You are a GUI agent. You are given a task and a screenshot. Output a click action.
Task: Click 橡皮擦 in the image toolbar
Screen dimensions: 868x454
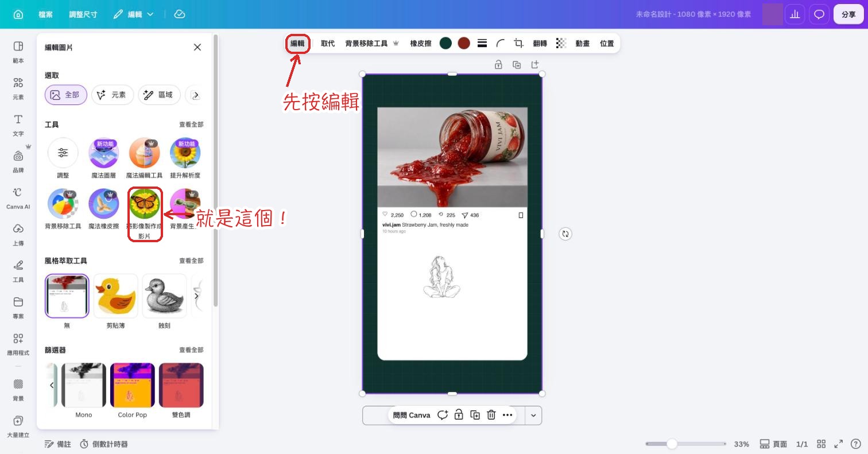pos(421,43)
